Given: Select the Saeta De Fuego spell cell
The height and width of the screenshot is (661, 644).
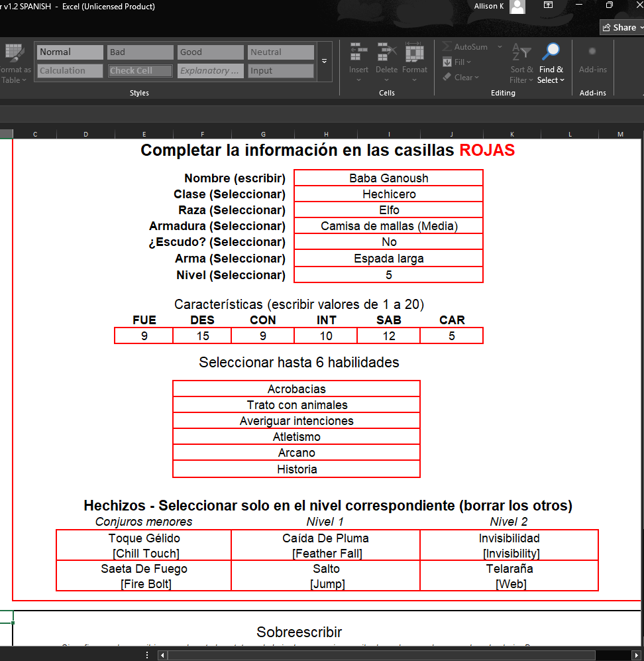Looking at the screenshot, I should pyautogui.click(x=144, y=576).
